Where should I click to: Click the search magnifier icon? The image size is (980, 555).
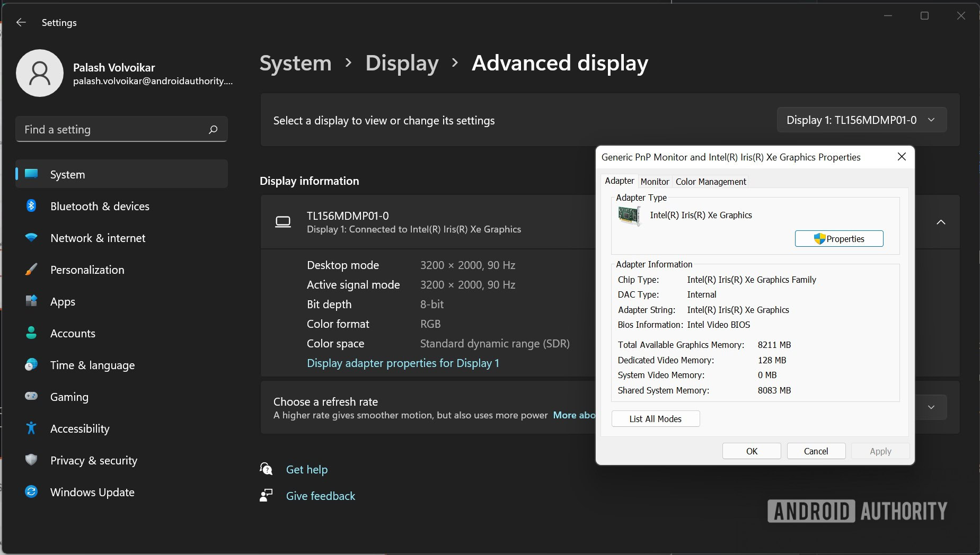click(x=213, y=129)
